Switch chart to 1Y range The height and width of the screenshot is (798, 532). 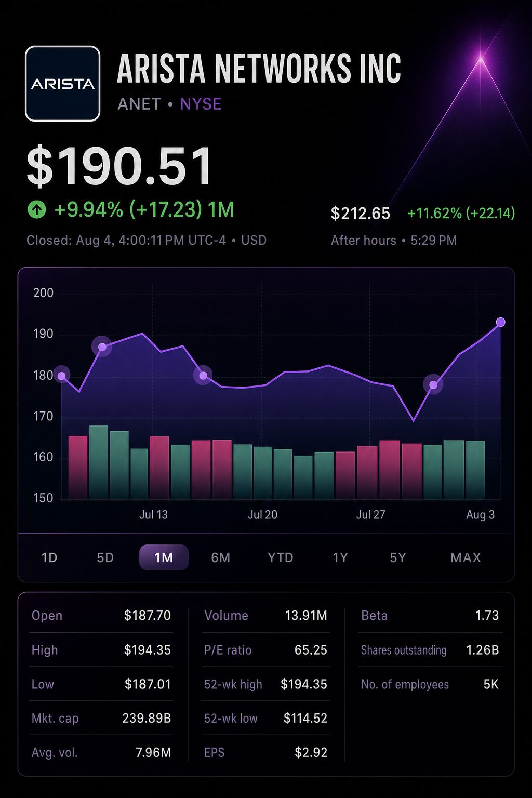(340, 557)
